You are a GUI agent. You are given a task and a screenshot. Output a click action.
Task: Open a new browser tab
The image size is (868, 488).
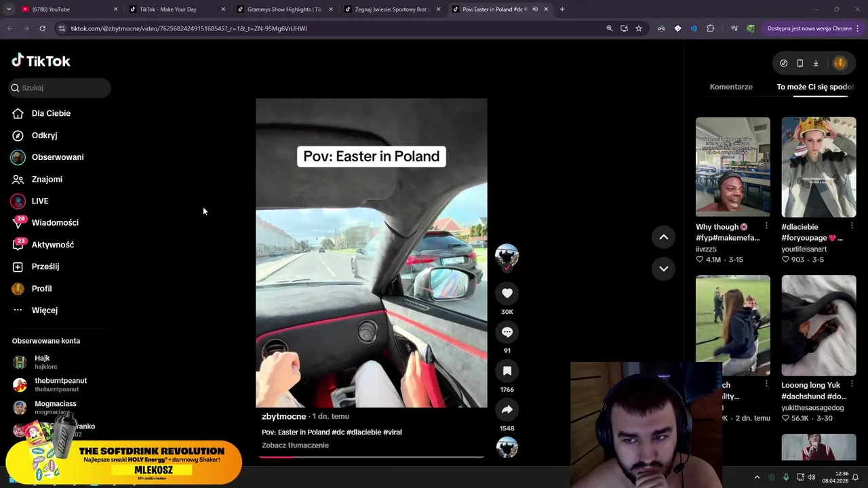pos(562,9)
